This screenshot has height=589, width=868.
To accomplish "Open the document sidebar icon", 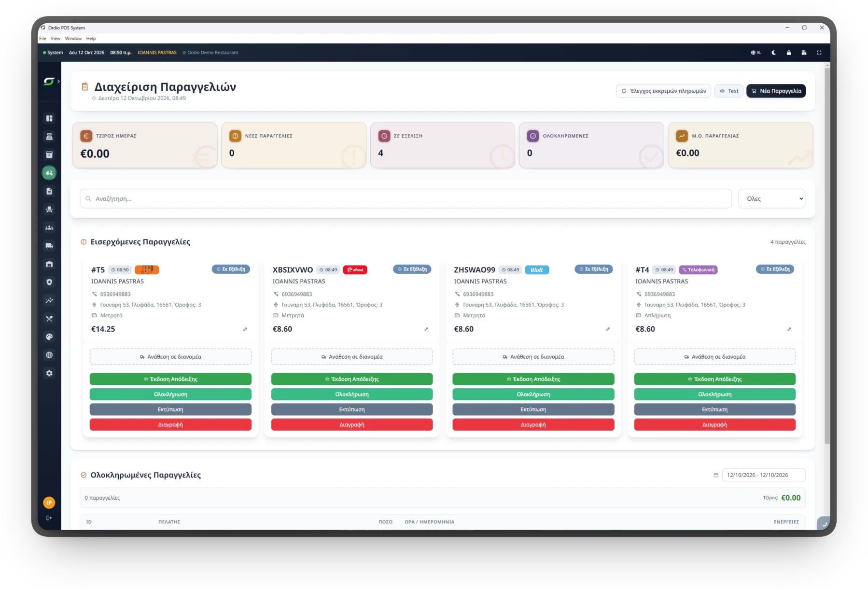I will coord(49,191).
